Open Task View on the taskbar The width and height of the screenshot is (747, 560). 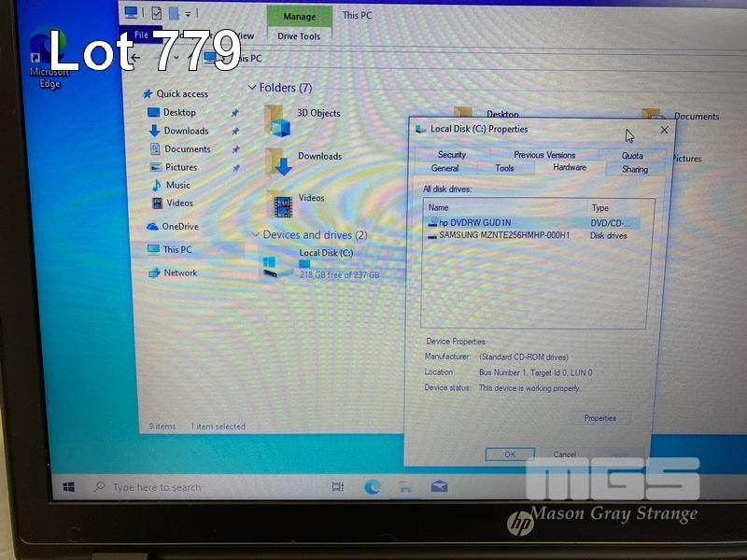pyautogui.click(x=338, y=486)
